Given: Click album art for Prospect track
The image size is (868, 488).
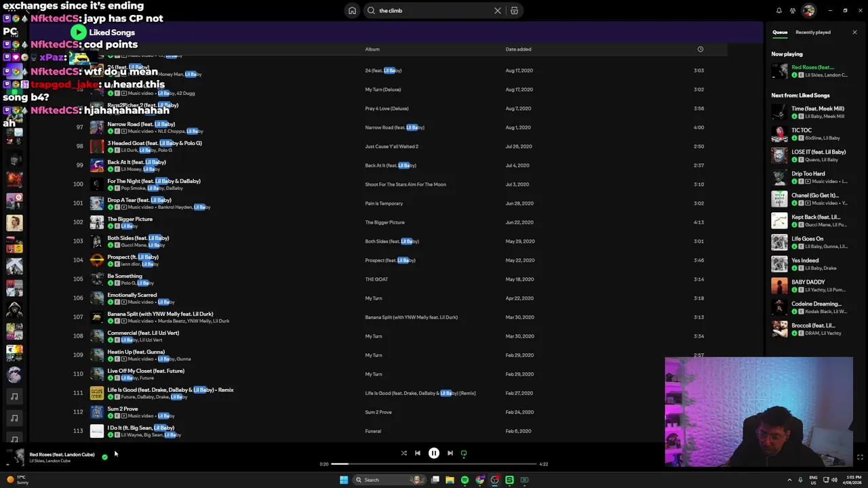Looking at the screenshot, I should pyautogui.click(x=97, y=260).
